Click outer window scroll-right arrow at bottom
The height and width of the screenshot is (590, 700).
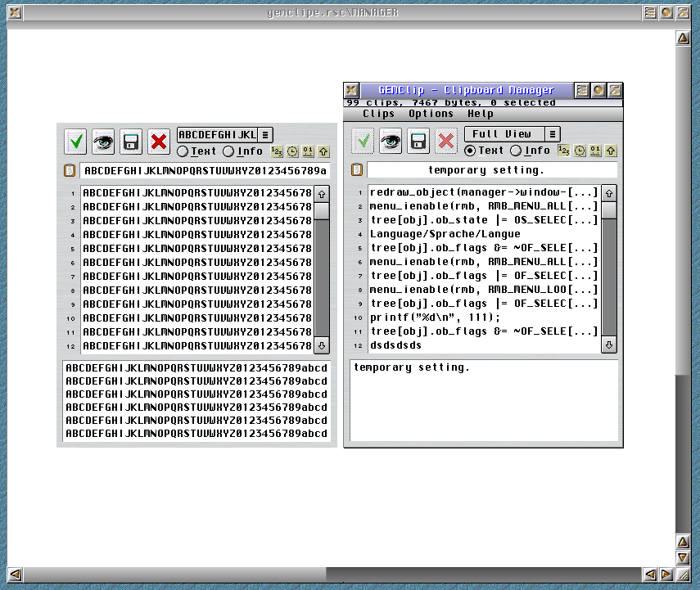coord(666,574)
